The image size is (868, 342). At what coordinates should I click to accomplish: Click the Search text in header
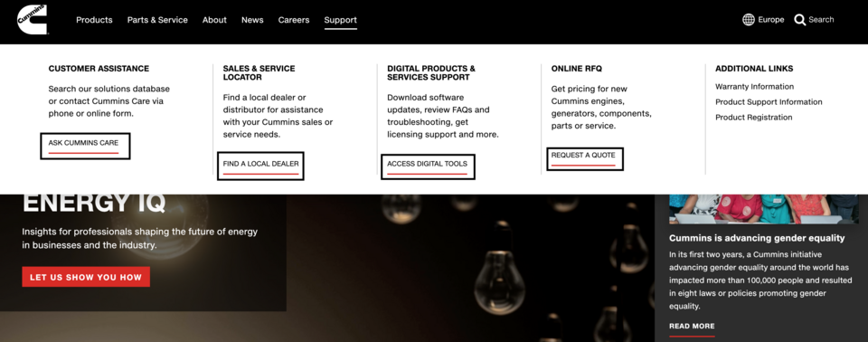pos(821,19)
